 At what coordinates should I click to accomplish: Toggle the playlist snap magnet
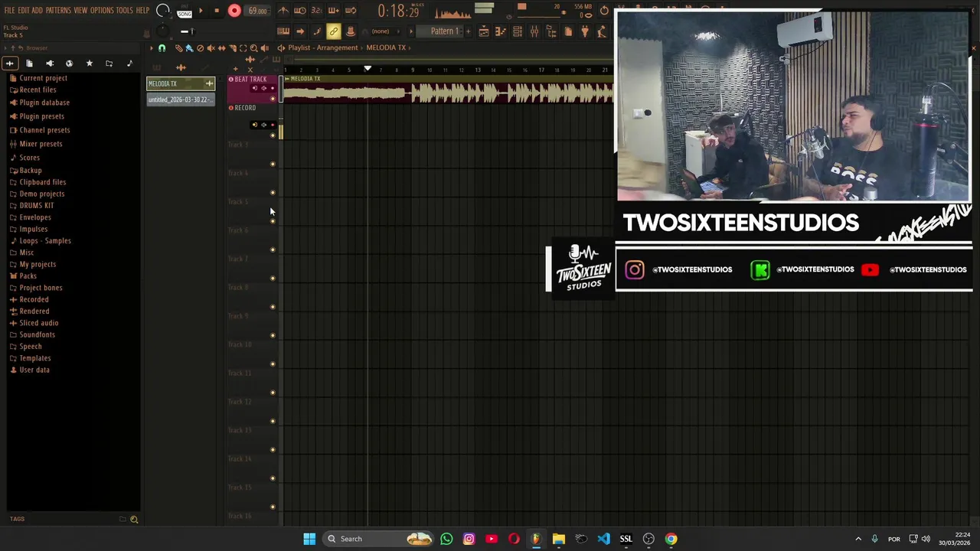(162, 48)
